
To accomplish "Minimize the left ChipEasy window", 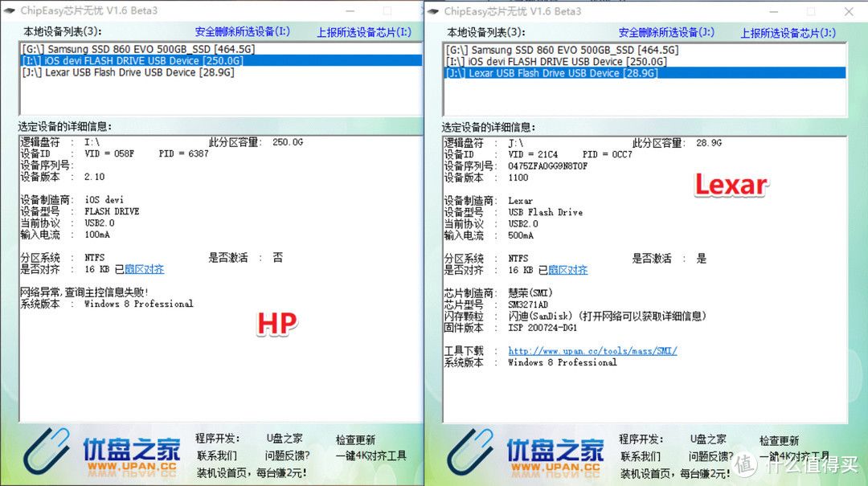I will 350,10.
